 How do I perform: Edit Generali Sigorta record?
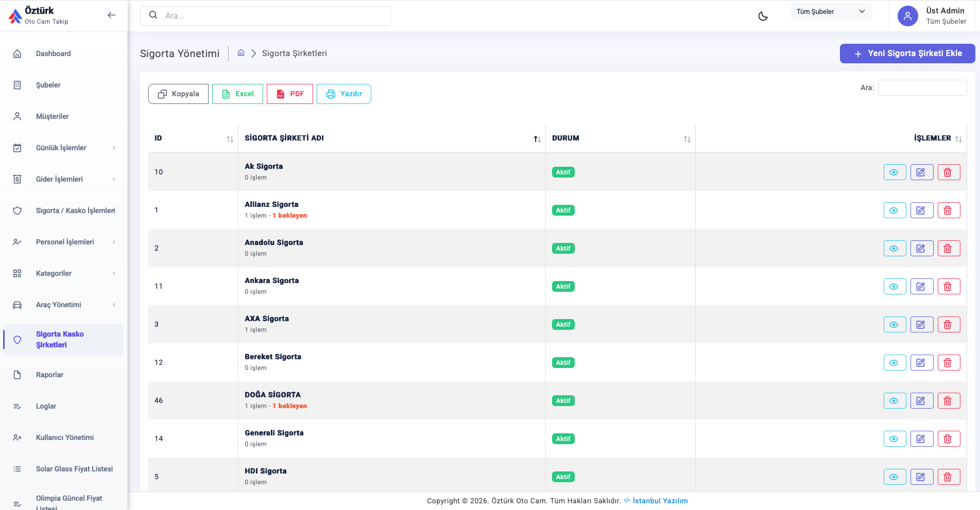[922, 439]
